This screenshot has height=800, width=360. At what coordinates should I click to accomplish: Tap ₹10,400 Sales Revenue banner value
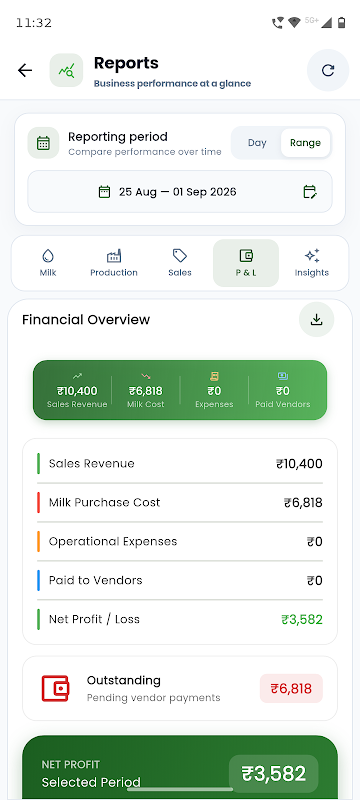77,391
